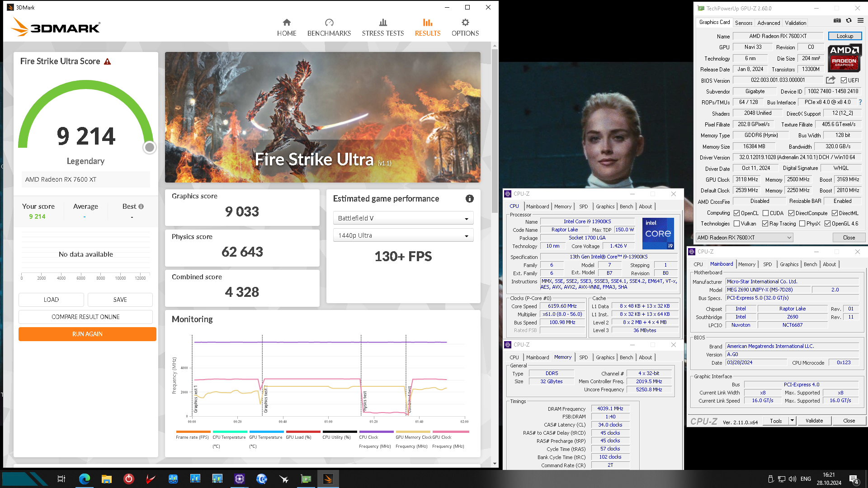Switch to the Sensors tab in GPU-Z
The height and width of the screenshot is (488, 868).
tap(744, 23)
